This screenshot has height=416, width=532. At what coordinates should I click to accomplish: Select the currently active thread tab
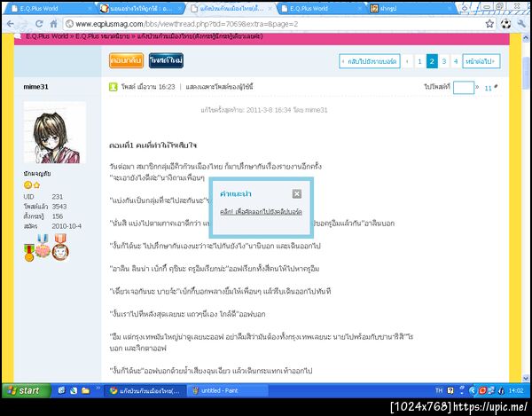pyautogui.click(x=231, y=9)
